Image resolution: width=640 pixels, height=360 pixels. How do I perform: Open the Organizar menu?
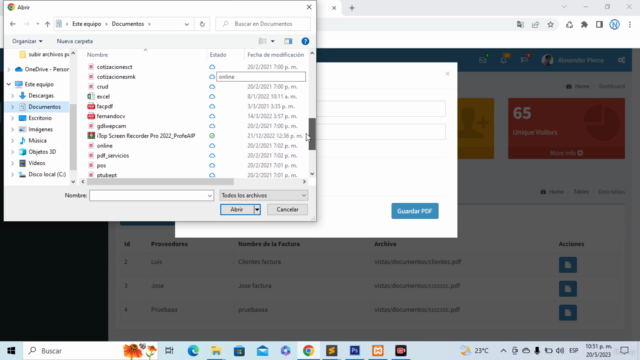point(27,41)
